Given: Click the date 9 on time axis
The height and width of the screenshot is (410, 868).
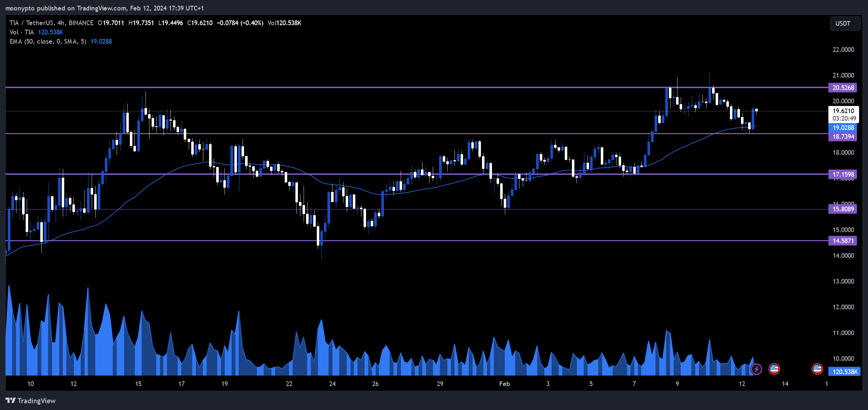Looking at the screenshot, I should coord(677,384).
